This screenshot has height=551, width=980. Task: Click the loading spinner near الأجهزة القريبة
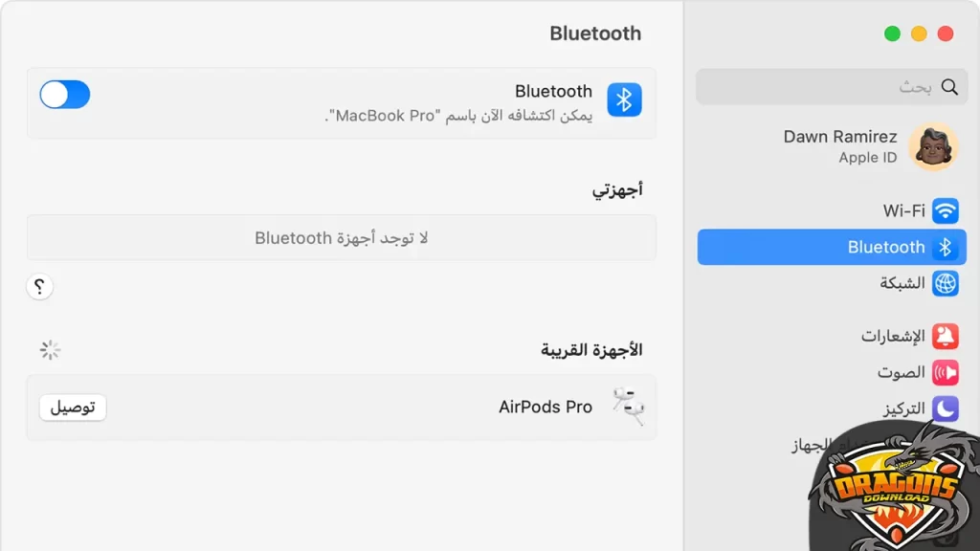(50, 350)
